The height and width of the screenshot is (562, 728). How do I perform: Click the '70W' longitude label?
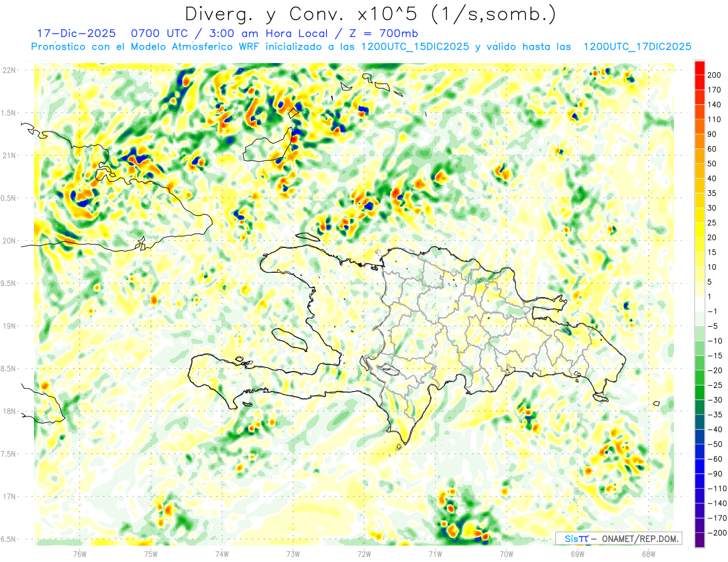(507, 554)
